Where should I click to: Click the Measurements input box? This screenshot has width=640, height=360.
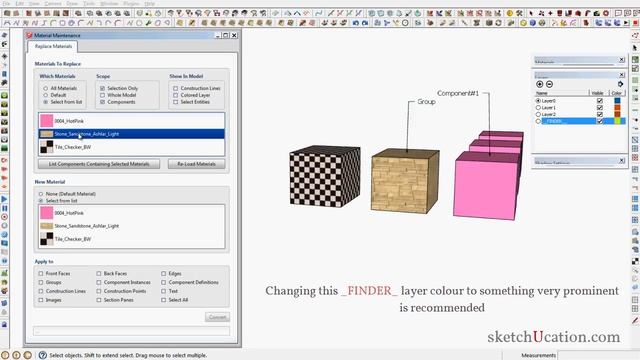[598, 355]
